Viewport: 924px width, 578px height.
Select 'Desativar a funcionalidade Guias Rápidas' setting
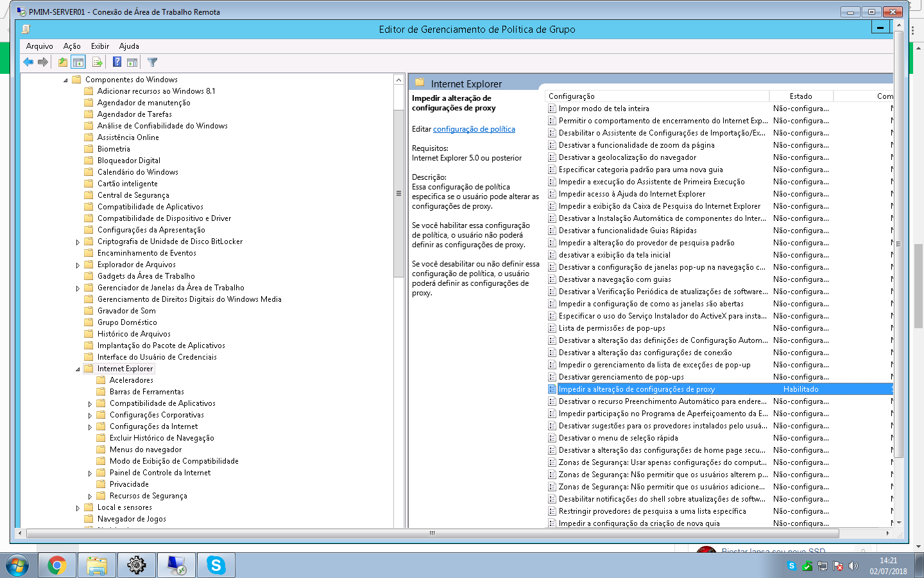point(628,231)
